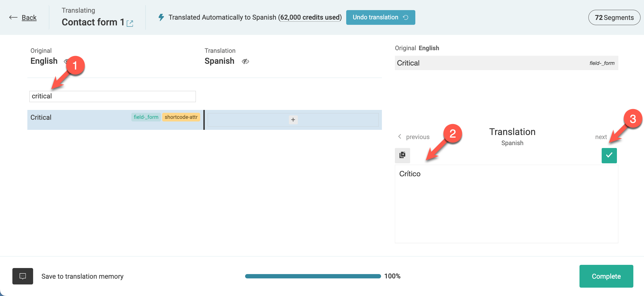Click the lightning bolt automatic translation icon

[x=161, y=17]
